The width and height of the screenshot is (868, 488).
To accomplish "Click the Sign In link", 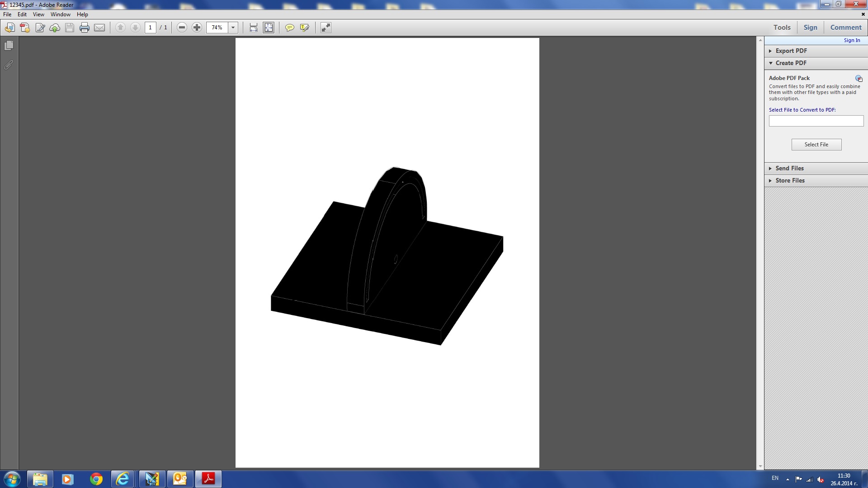I will click(852, 40).
